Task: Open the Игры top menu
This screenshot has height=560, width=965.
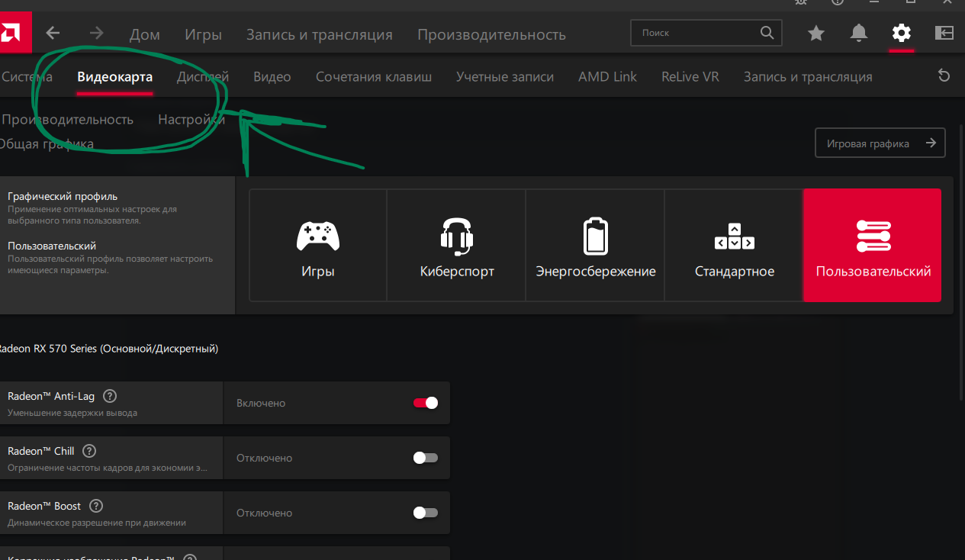Action: (203, 34)
